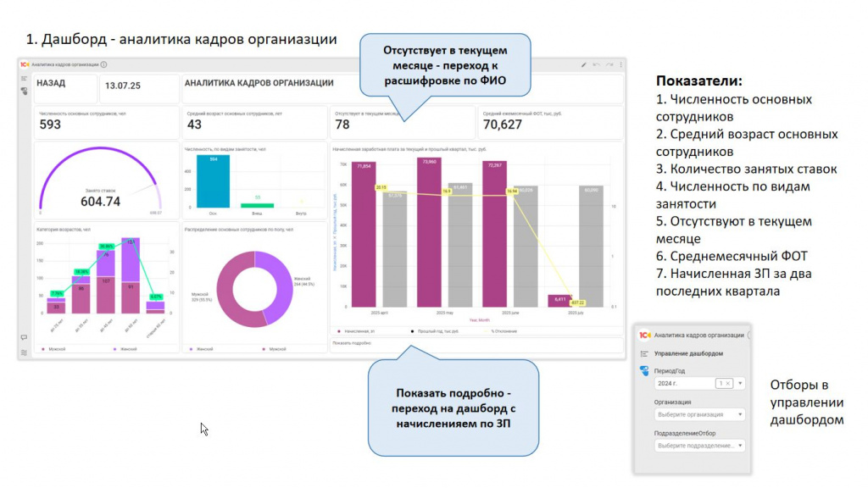Screen dimensions: 868x488
Task: Click the 6,411 July salary bar
Action: pos(559,301)
